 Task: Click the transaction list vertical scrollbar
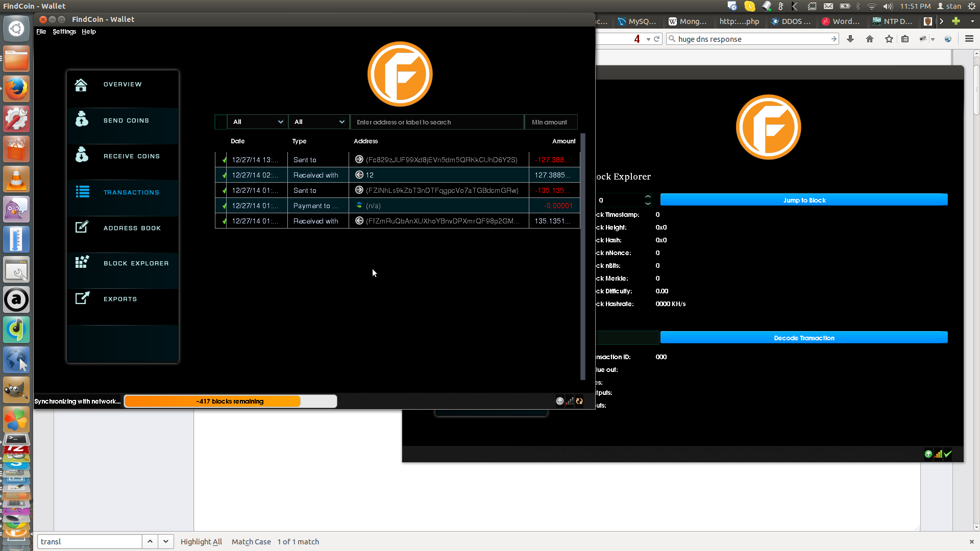(x=583, y=257)
